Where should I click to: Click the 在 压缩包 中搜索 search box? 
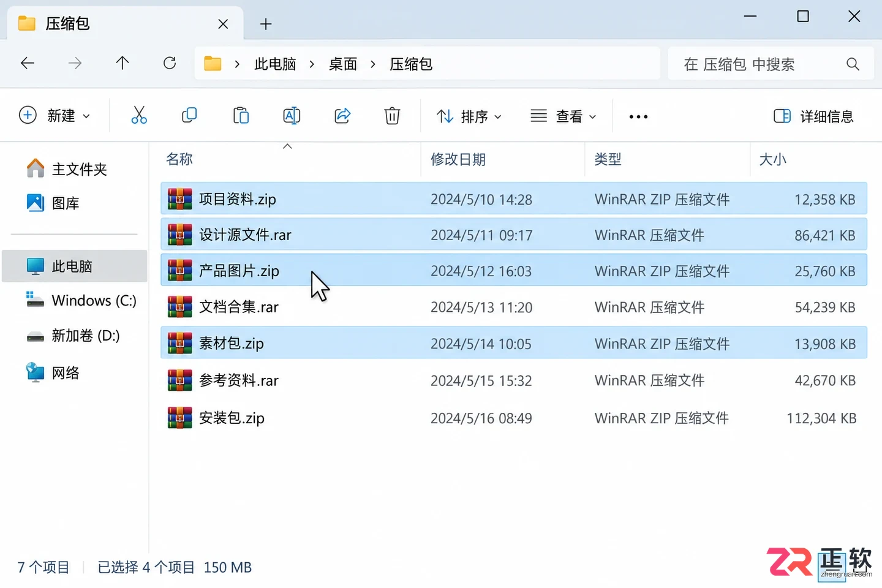(771, 64)
